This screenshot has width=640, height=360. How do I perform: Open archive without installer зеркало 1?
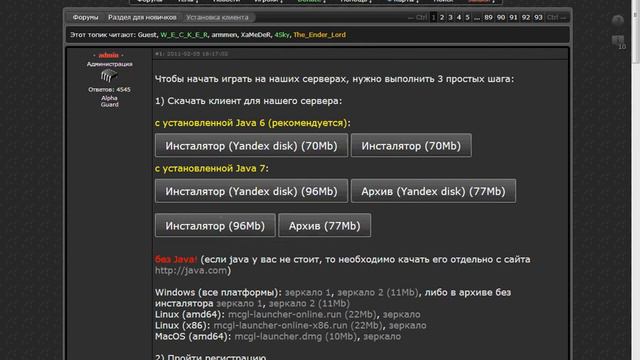[239, 304]
